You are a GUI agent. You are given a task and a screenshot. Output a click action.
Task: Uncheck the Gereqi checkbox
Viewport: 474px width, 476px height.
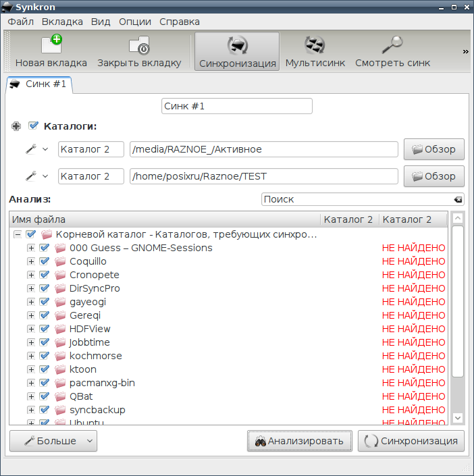click(45, 315)
